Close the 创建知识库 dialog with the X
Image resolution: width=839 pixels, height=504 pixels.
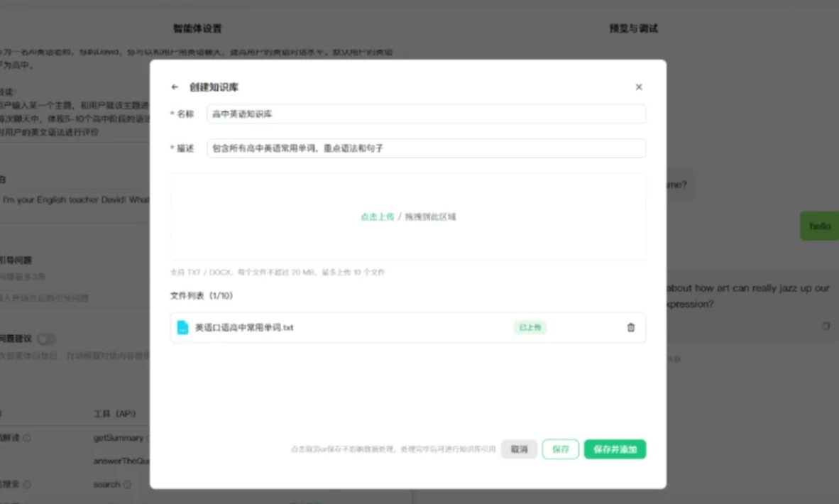[638, 87]
